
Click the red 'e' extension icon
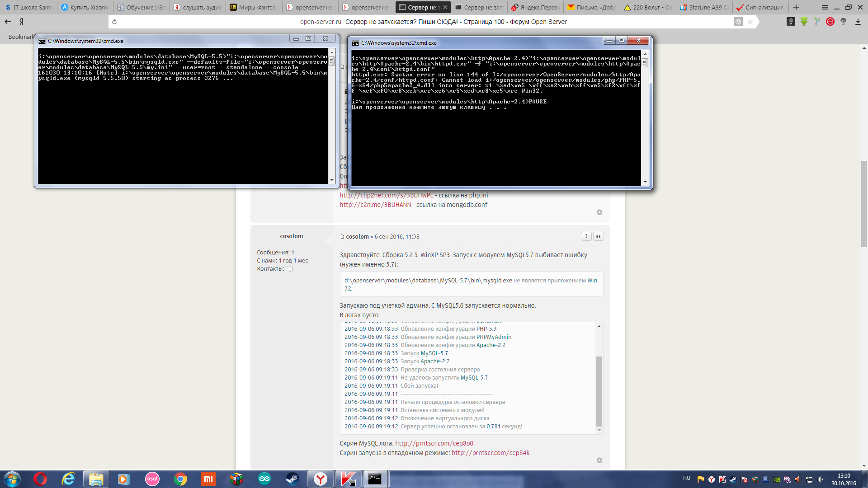coord(830,22)
